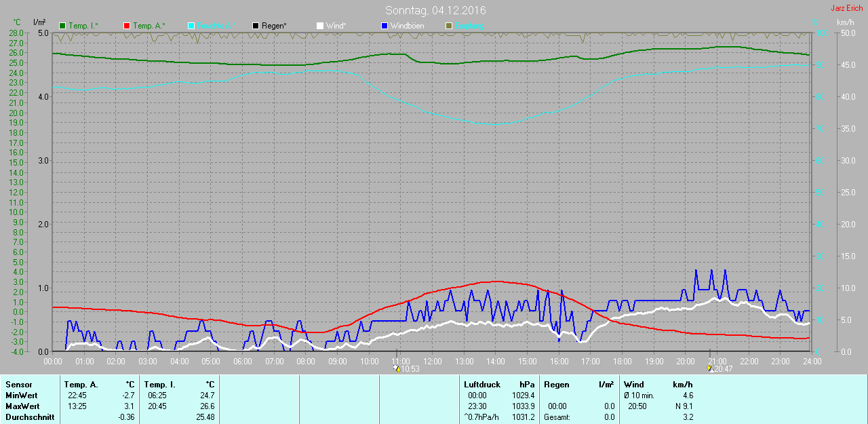
Task: Click the '06:00' label on the time axis
Action: tap(242, 361)
